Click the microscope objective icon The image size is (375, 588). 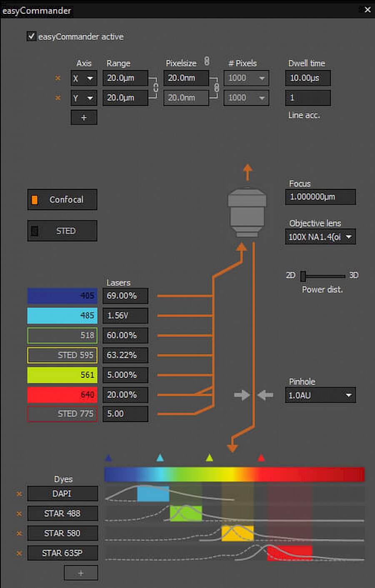(x=247, y=213)
